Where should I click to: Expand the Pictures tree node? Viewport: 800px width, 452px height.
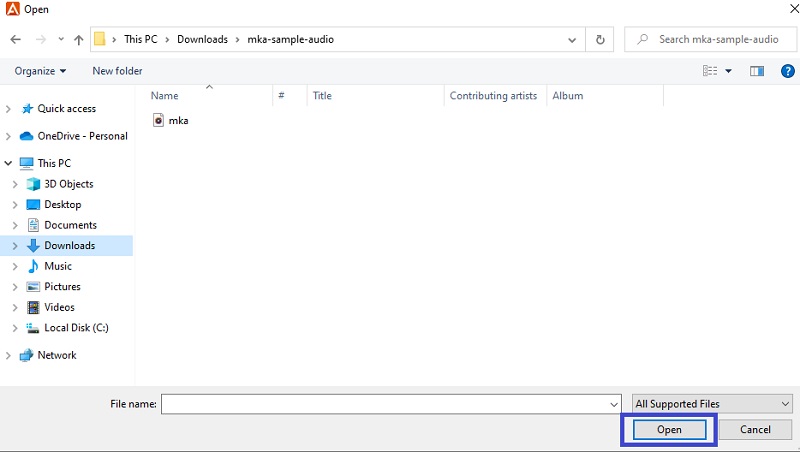[15, 287]
